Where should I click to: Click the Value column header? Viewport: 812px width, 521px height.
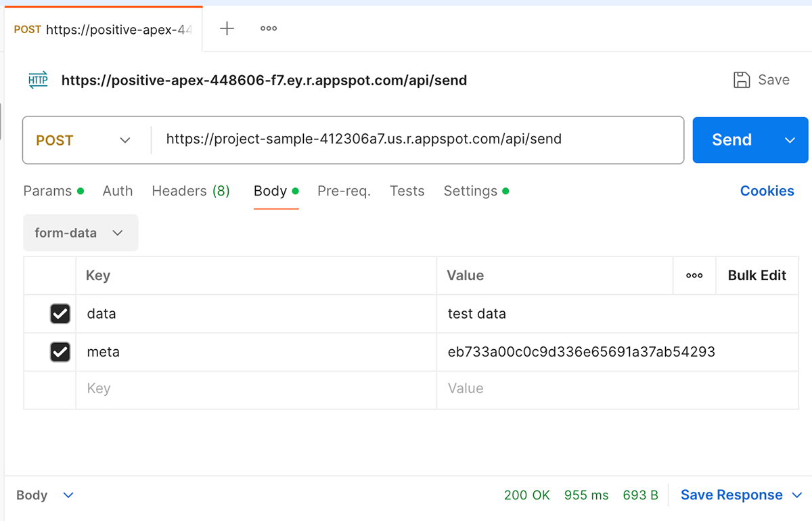555,275
